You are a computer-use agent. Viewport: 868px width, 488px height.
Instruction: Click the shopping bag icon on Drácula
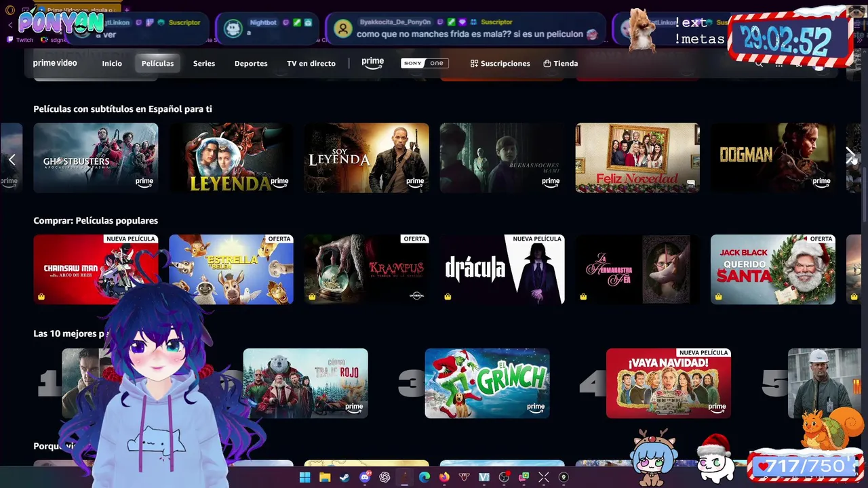[x=448, y=296]
